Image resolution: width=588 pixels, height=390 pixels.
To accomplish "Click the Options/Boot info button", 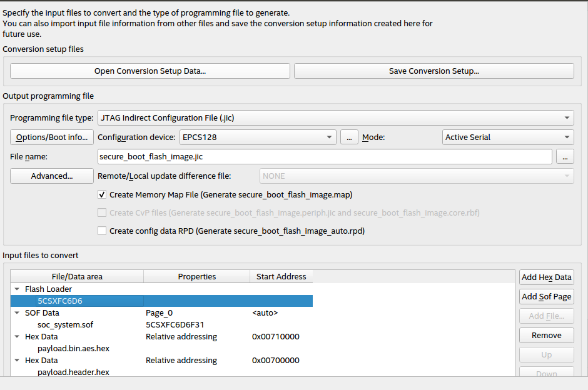I will (x=52, y=137).
